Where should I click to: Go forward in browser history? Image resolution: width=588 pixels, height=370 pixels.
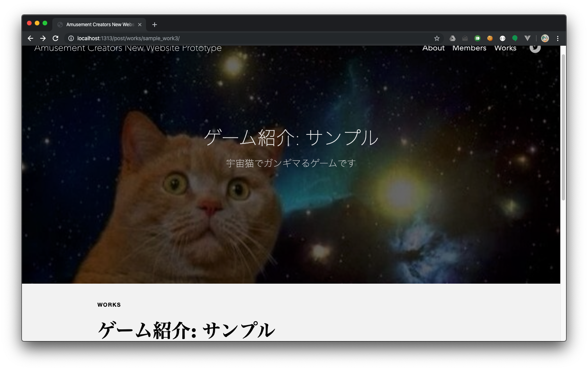click(x=43, y=38)
